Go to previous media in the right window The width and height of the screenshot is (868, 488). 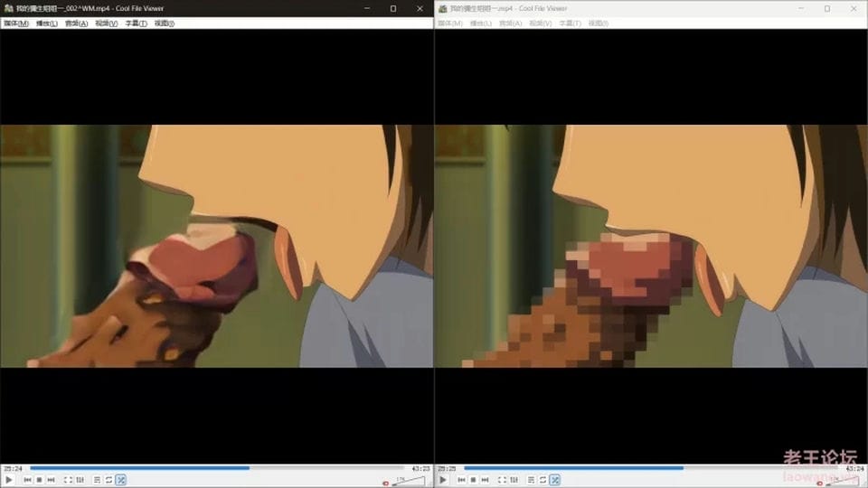(462, 480)
